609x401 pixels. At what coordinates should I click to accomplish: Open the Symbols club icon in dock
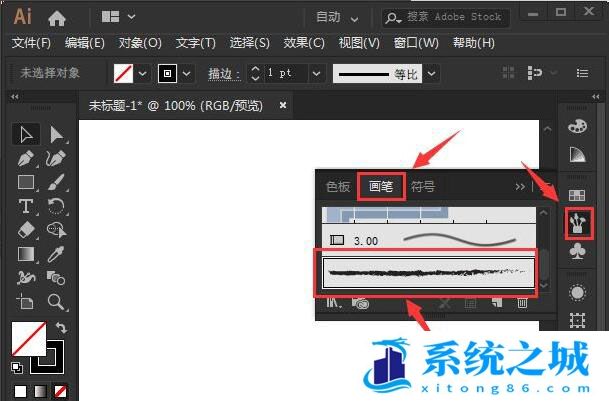[578, 251]
